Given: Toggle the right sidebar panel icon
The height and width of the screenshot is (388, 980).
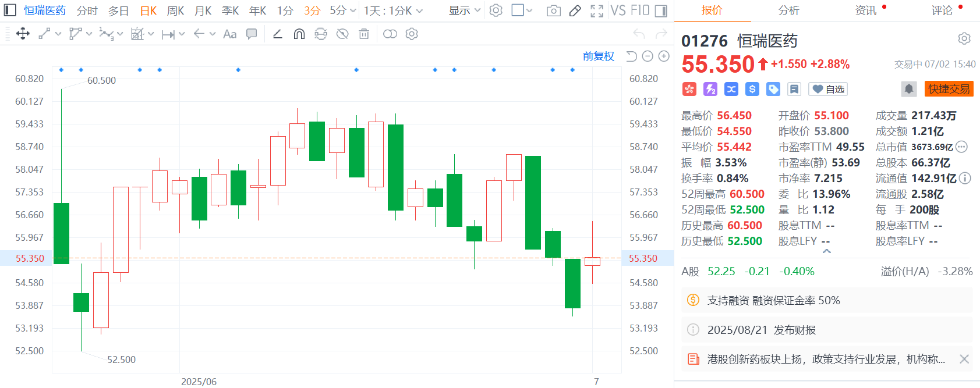Looking at the screenshot, I should click(661, 10).
